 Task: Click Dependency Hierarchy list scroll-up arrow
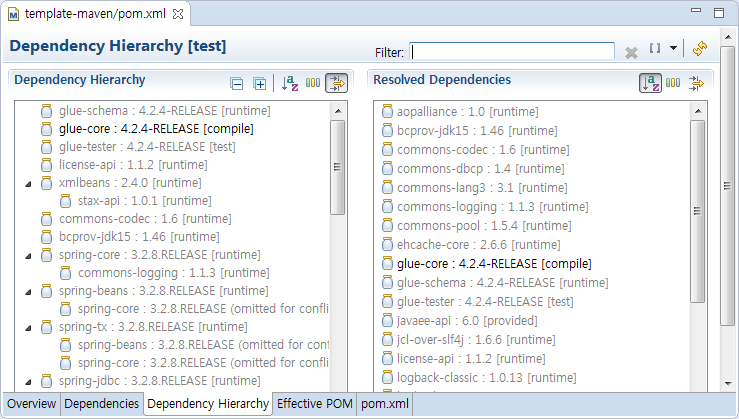pyautogui.click(x=338, y=111)
